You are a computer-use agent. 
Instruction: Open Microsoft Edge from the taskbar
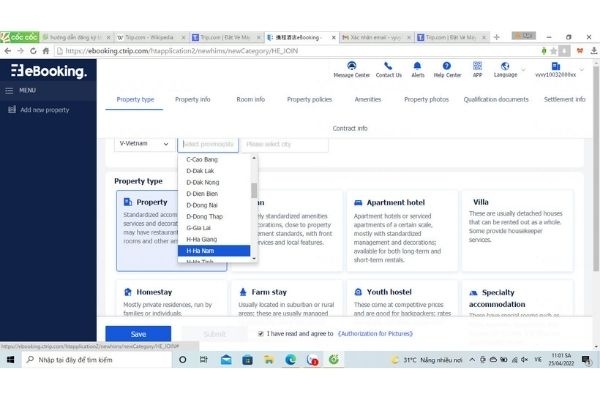(x=291, y=359)
